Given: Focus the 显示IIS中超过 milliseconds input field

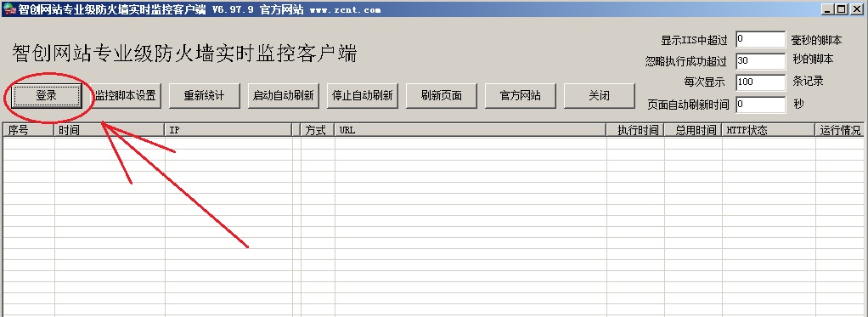Looking at the screenshot, I should coord(761,40).
